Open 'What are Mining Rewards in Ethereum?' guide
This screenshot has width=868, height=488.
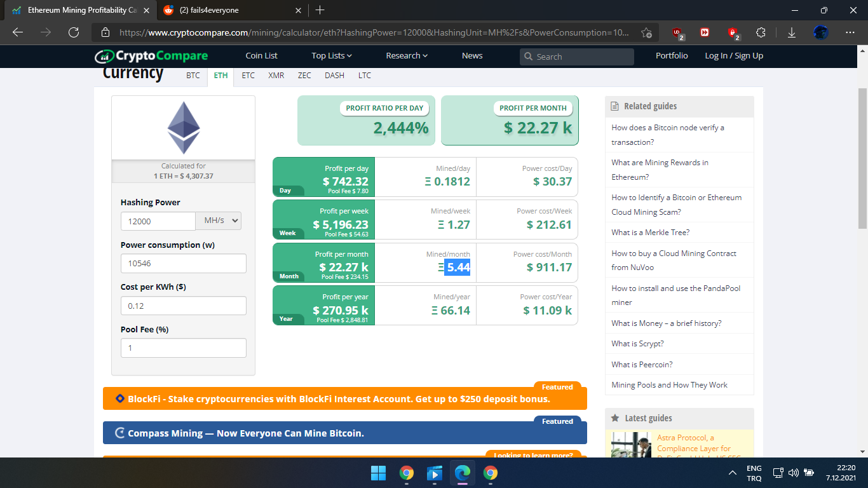coord(660,170)
